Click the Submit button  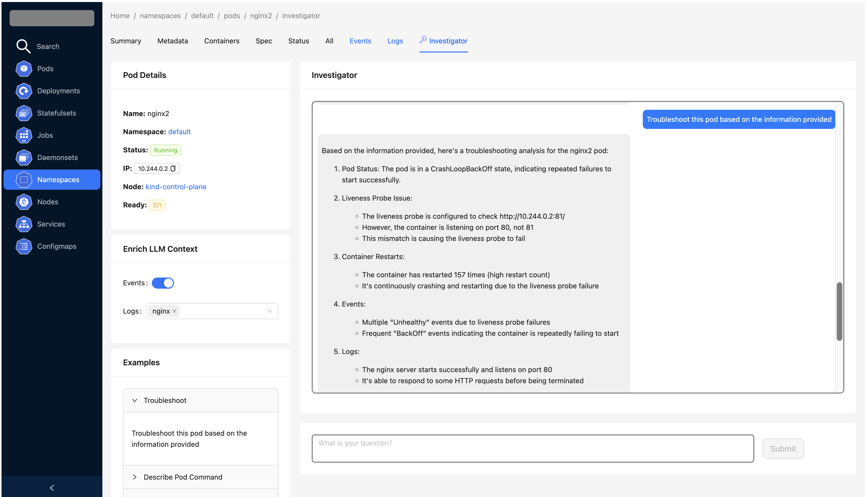point(783,449)
